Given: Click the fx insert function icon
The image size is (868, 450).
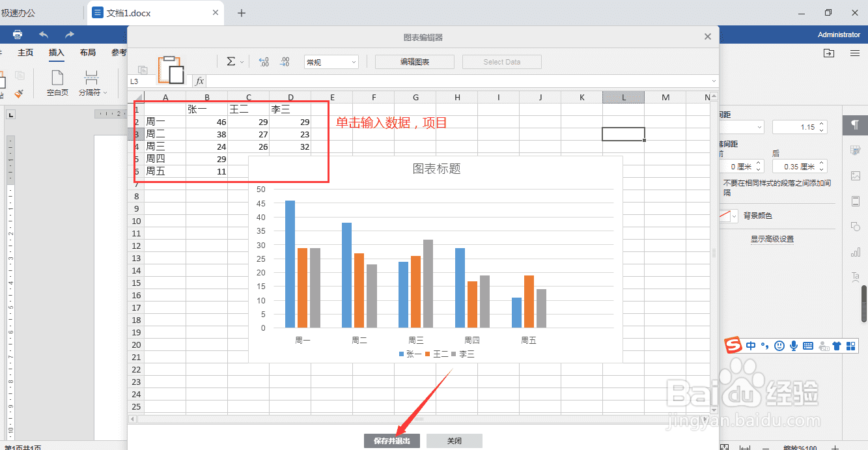Looking at the screenshot, I should (199, 81).
